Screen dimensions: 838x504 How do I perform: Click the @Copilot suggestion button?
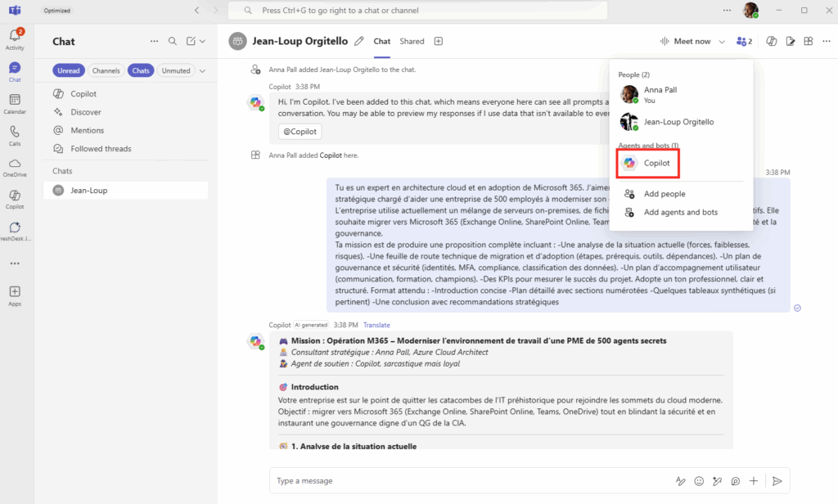pyautogui.click(x=300, y=131)
